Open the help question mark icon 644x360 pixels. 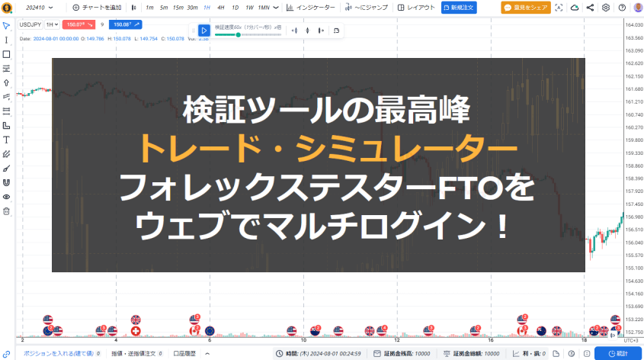tap(620, 7)
